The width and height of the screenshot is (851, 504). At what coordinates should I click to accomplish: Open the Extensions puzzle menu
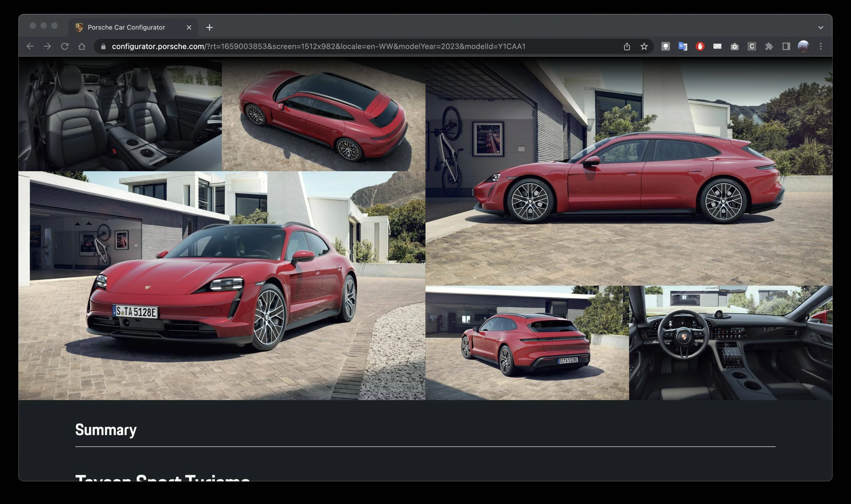click(769, 46)
